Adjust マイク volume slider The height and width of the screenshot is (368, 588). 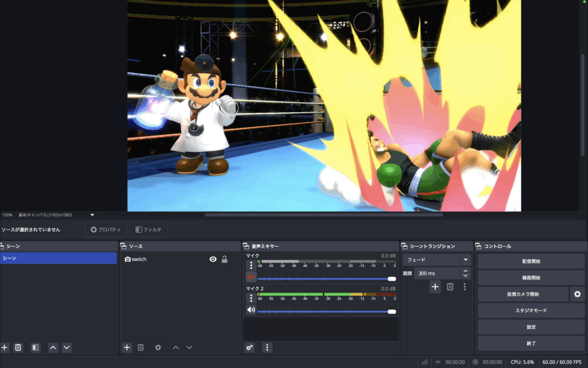click(327, 279)
